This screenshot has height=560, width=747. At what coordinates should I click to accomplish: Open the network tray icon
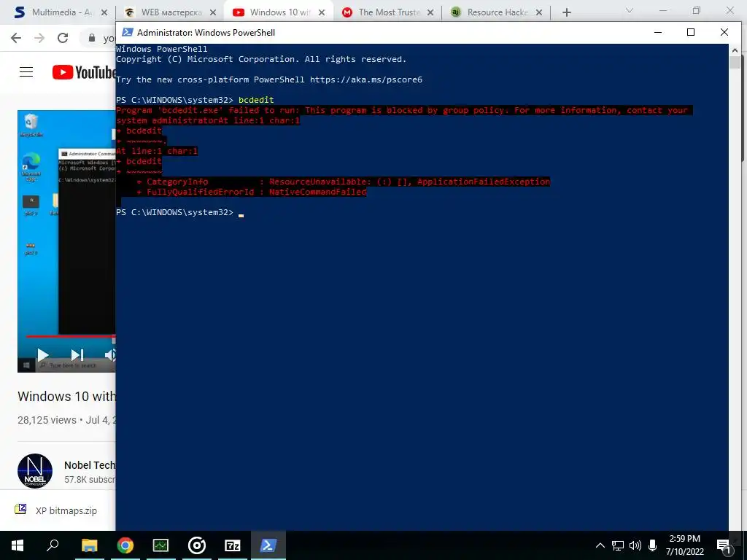(618, 545)
